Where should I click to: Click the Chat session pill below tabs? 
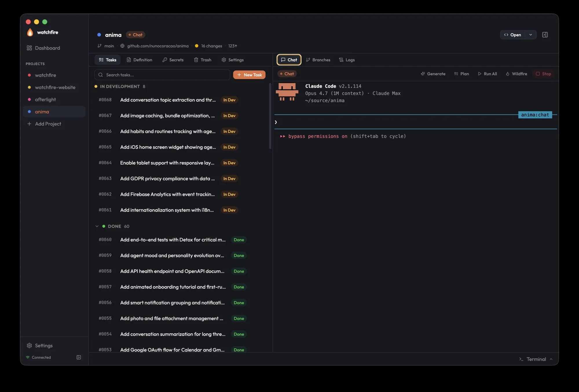(x=287, y=74)
